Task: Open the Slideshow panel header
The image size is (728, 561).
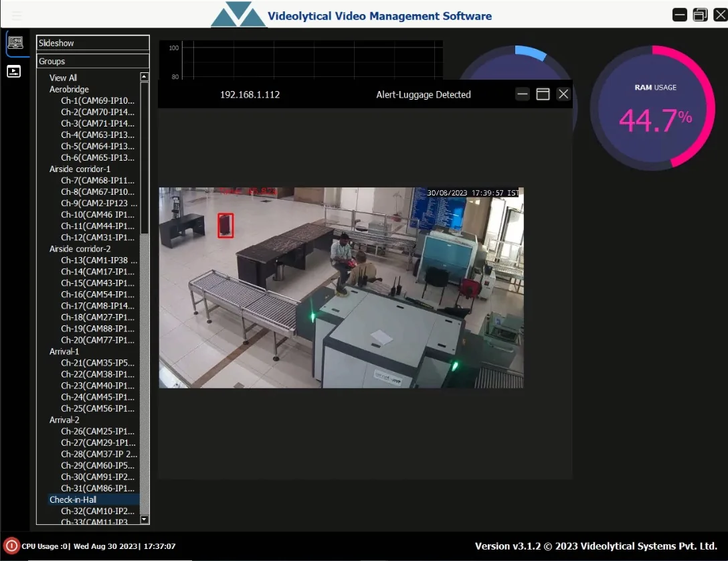Action: pos(93,43)
